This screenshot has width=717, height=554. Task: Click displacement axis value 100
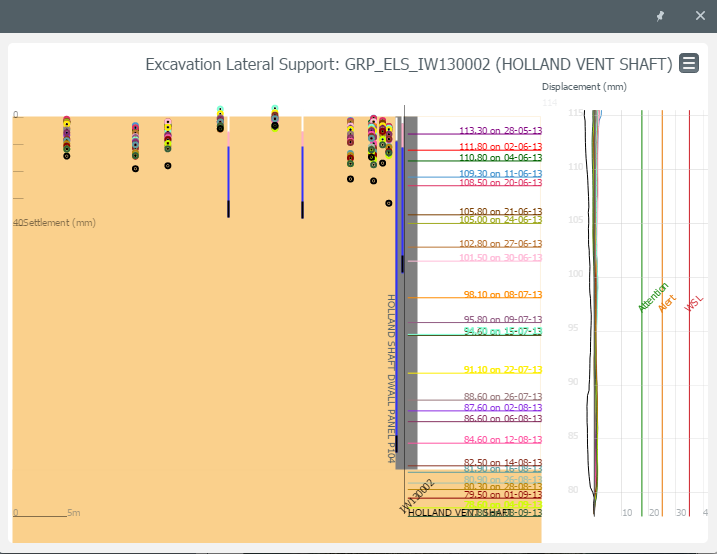click(576, 274)
